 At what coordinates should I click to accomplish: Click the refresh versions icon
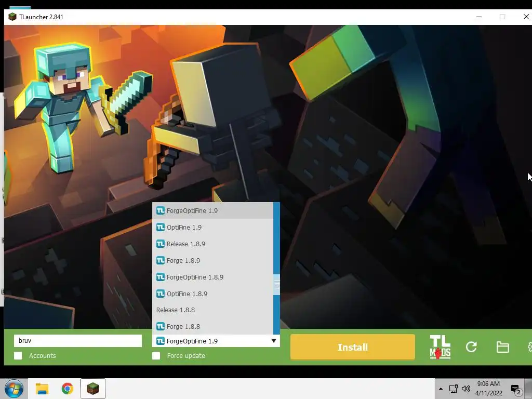(x=471, y=347)
